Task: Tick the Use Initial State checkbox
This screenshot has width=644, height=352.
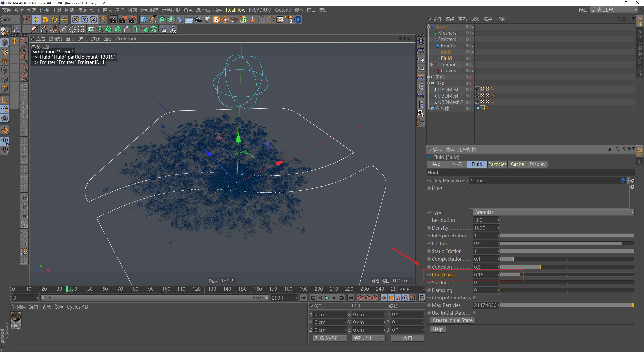Action: pos(474,313)
